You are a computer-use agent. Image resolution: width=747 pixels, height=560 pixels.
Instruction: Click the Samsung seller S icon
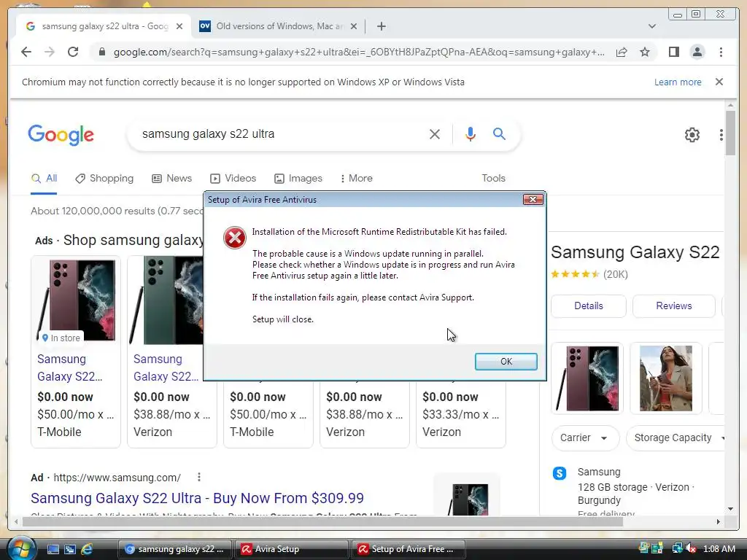tap(560, 473)
